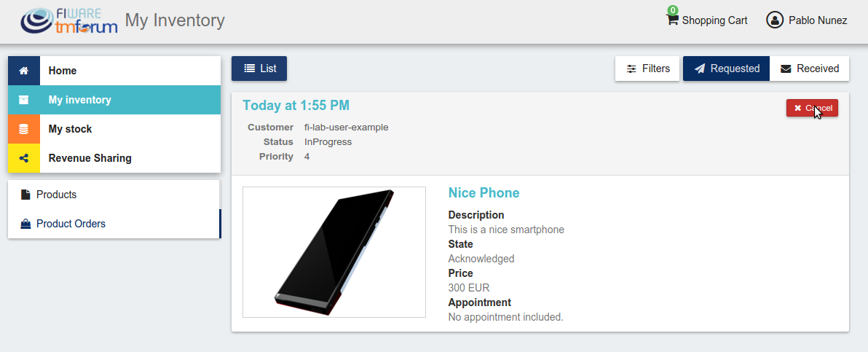Click the Revenue Sharing share icon
This screenshot has width=868, height=352.
pos(24,158)
